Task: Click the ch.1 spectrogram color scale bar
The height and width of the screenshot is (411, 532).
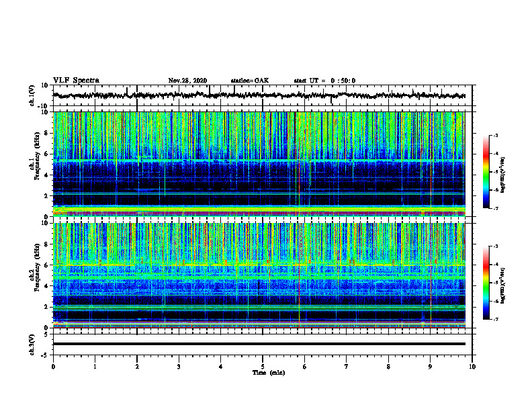Action: tap(486, 172)
